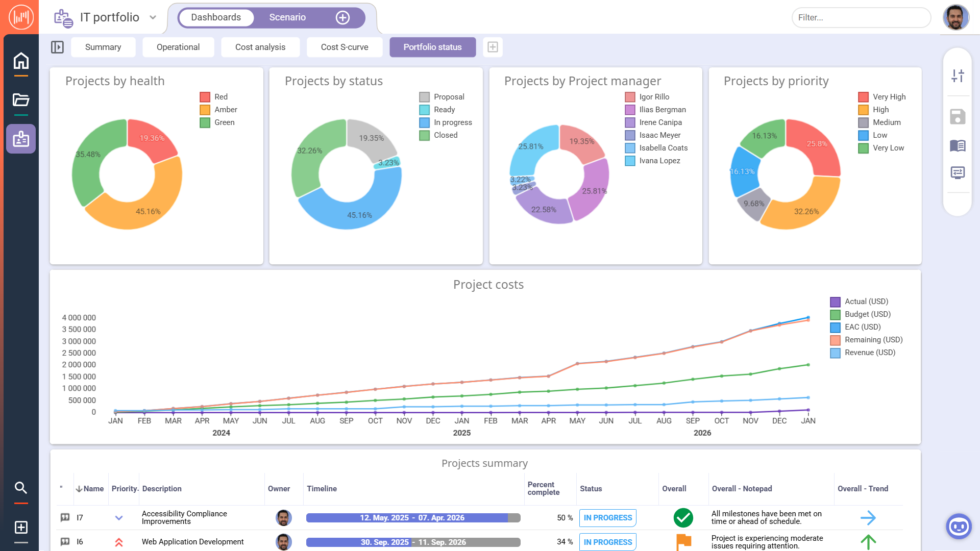The image size is (980, 551).
Task: Select the Dashboards view button
Action: (216, 17)
